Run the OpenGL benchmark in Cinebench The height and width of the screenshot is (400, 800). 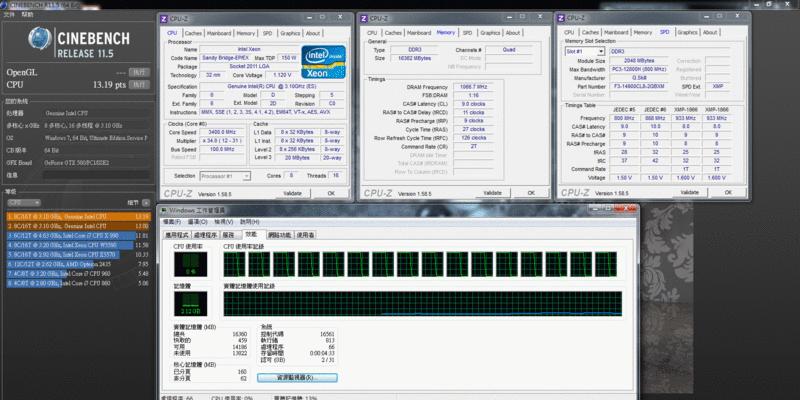[x=139, y=72]
